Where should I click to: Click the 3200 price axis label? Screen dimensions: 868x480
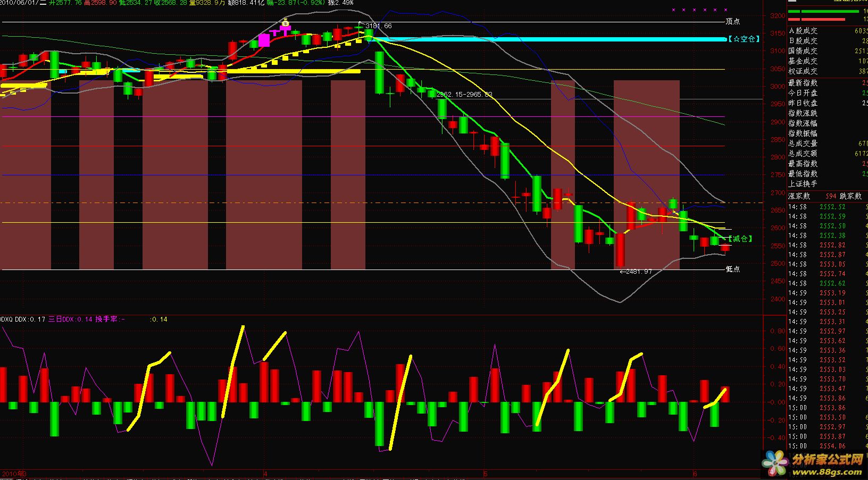[777, 16]
